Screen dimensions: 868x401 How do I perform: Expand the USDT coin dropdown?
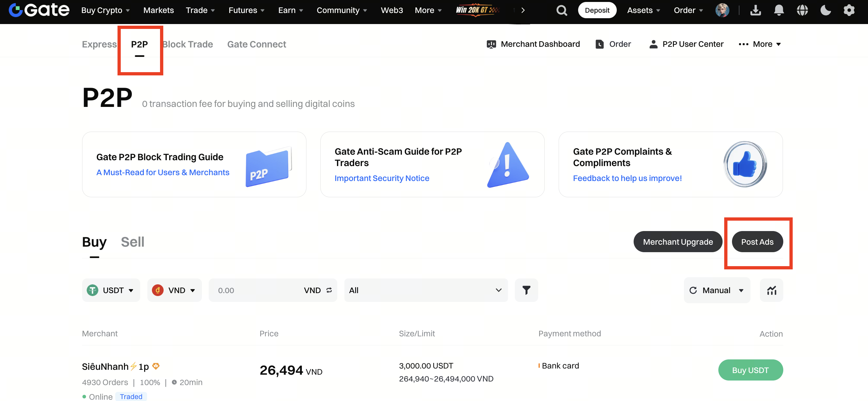111,290
